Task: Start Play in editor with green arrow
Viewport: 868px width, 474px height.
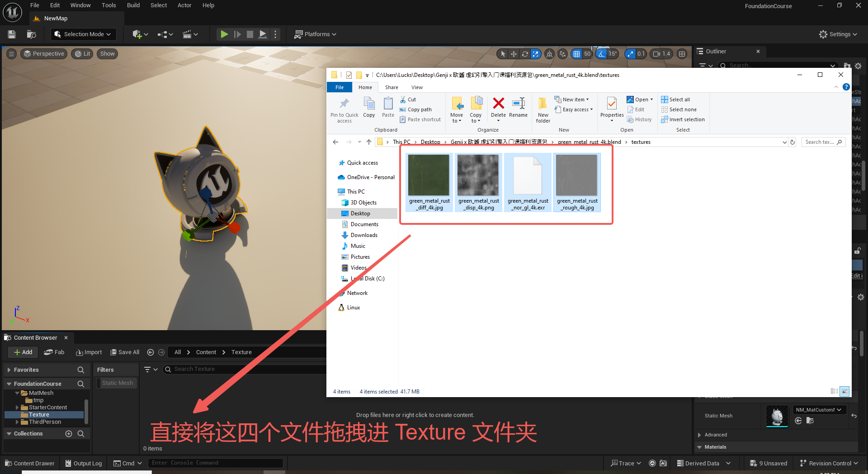Action: point(224,34)
